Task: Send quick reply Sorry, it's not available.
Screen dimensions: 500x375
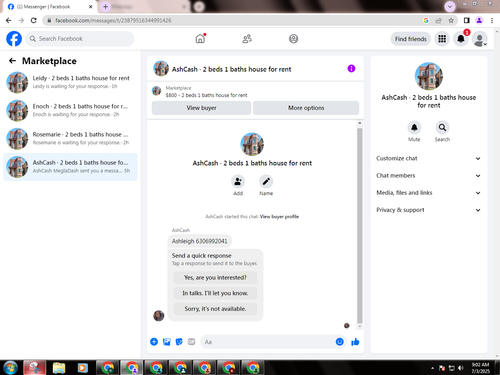Action: 215,309
